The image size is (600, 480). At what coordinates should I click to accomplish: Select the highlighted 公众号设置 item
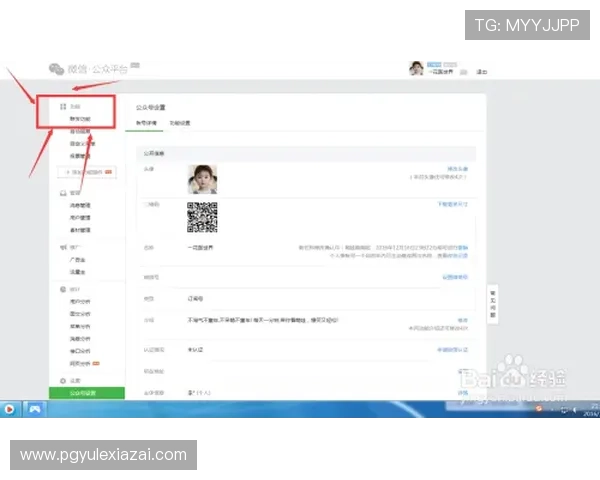pyautogui.click(x=87, y=393)
